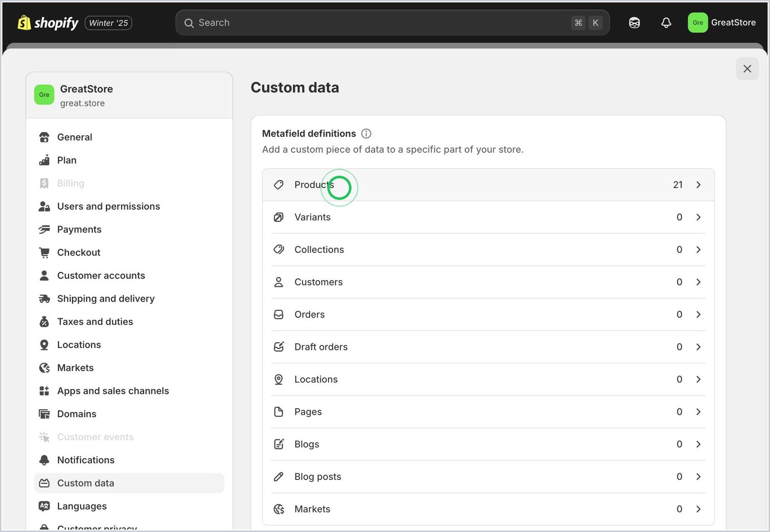Open Blogs metafield definitions
Viewport: 770px width, 532px height.
coord(488,444)
